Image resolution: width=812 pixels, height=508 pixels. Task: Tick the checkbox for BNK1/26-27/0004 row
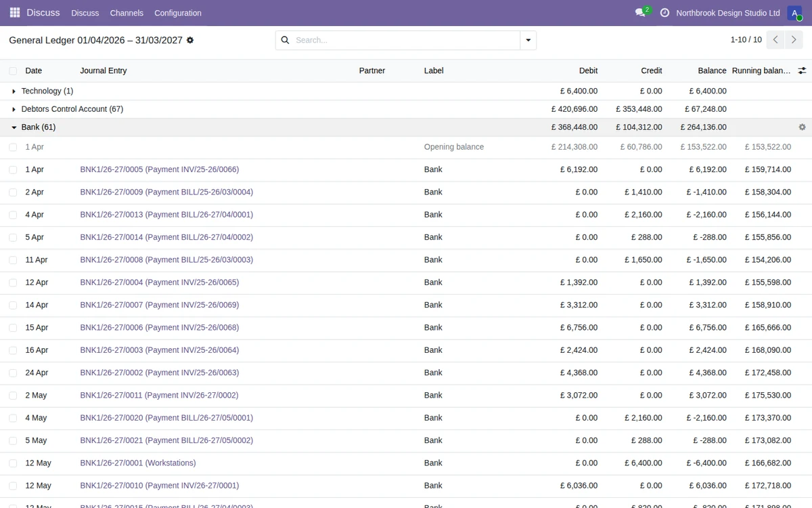pyautogui.click(x=13, y=282)
